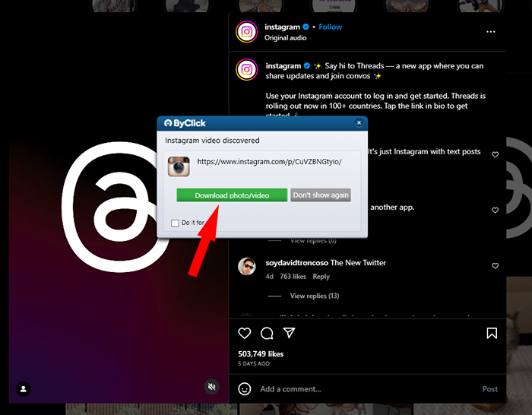View the 763 likes on the comment

click(293, 277)
